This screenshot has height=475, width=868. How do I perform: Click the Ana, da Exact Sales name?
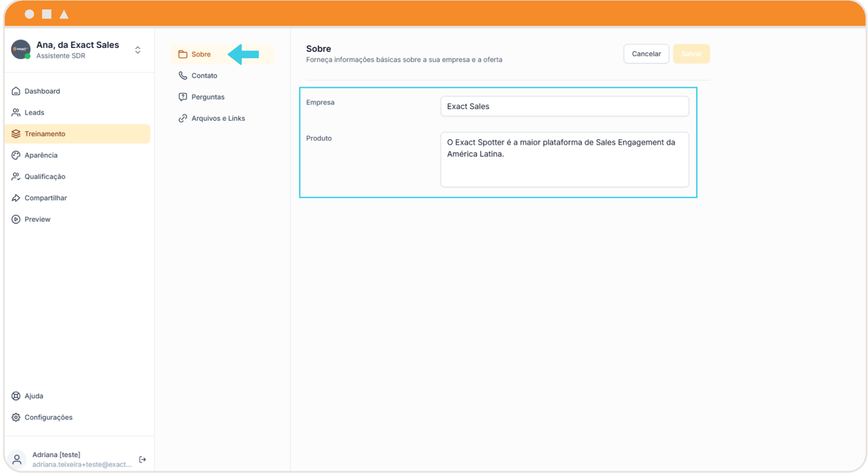(78, 45)
